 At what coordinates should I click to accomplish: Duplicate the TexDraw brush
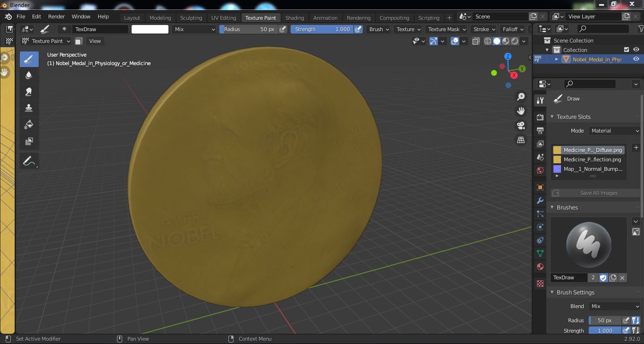[613, 277]
